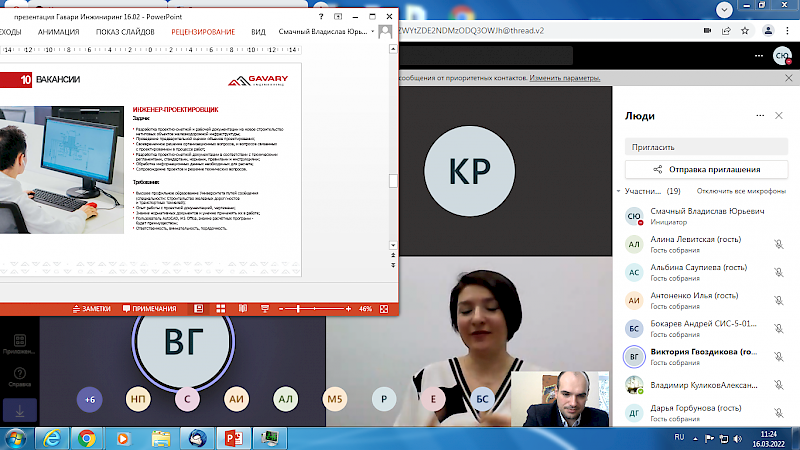800x450 pixels.
Task: Fit slide to current window
Action: click(384, 309)
